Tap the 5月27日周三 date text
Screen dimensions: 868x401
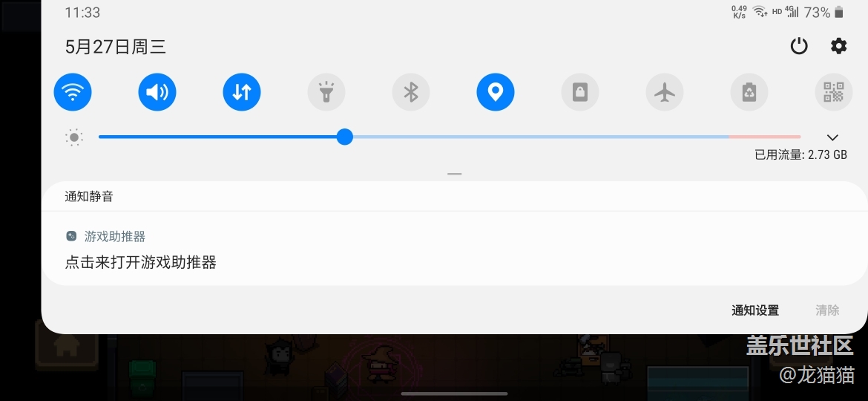[116, 47]
